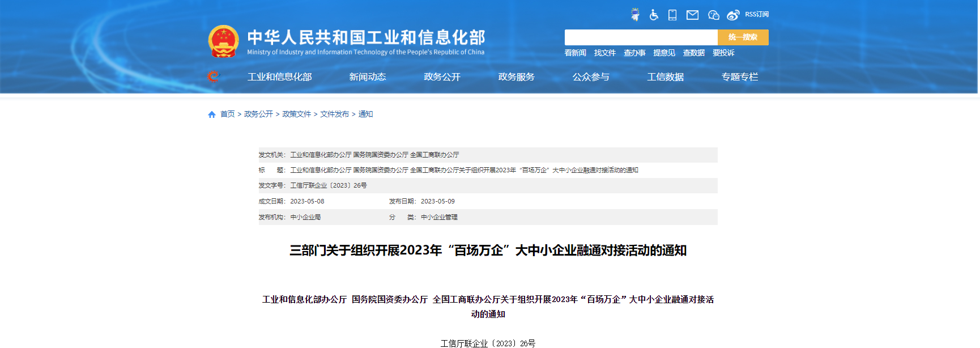Click the national emblem logo

tap(223, 41)
